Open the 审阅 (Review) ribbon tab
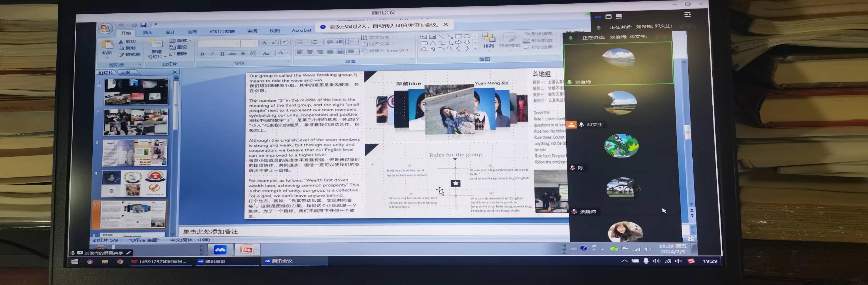Image resolution: width=868 pixels, height=285 pixels. click(252, 31)
